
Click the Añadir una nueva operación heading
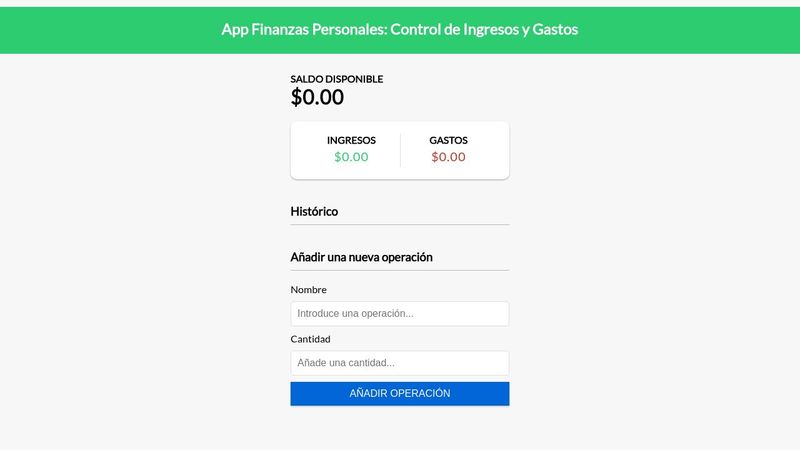click(x=361, y=257)
